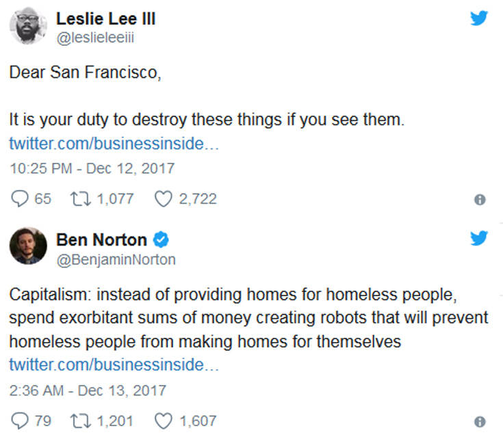Click the reply icon on Leslie Lee III's tweet
Image resolution: width=503 pixels, height=448 pixels.
click(21, 199)
